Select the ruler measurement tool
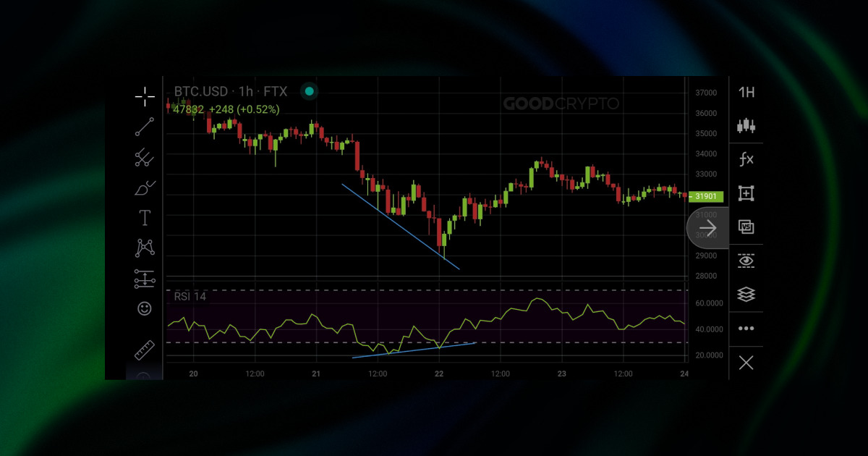868x456 pixels. point(145,349)
